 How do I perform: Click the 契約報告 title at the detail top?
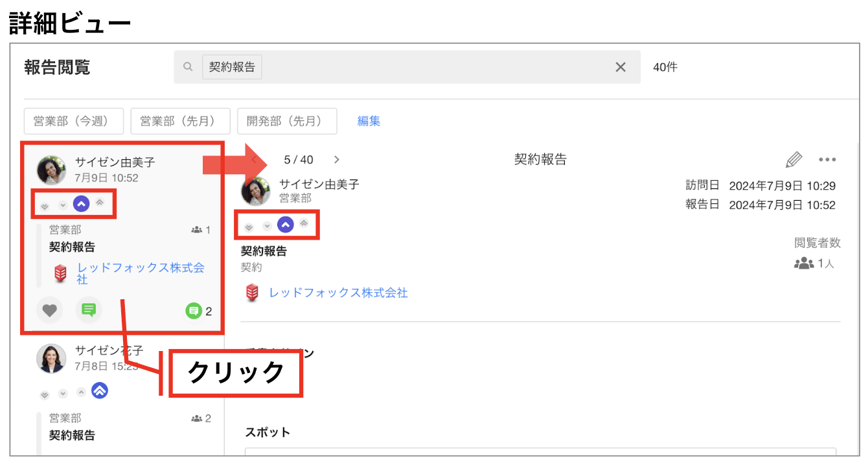[540, 160]
